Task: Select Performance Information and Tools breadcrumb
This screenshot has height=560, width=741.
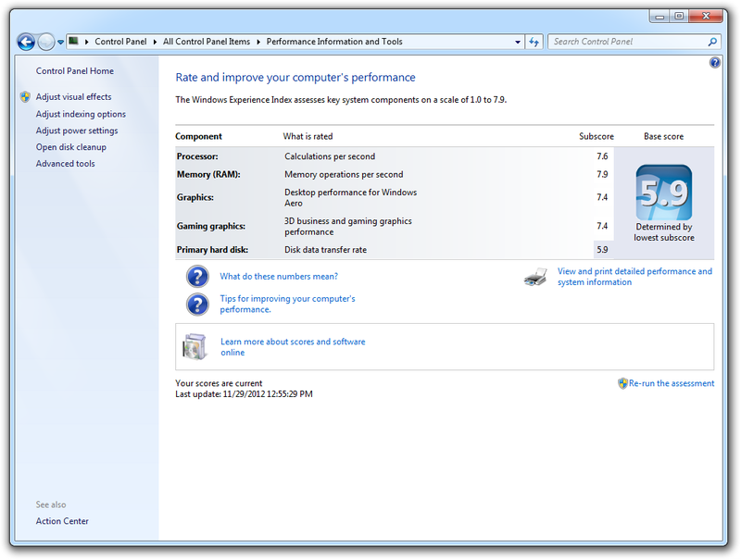Action: click(334, 42)
